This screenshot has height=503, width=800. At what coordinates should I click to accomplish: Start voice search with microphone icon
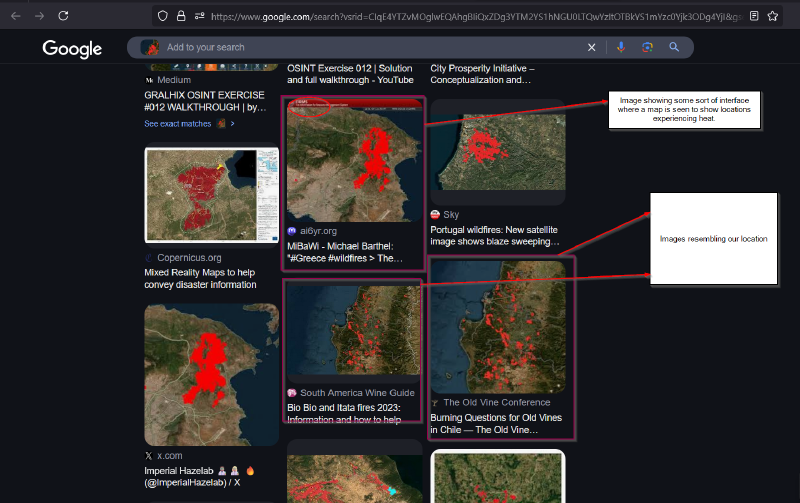click(621, 47)
